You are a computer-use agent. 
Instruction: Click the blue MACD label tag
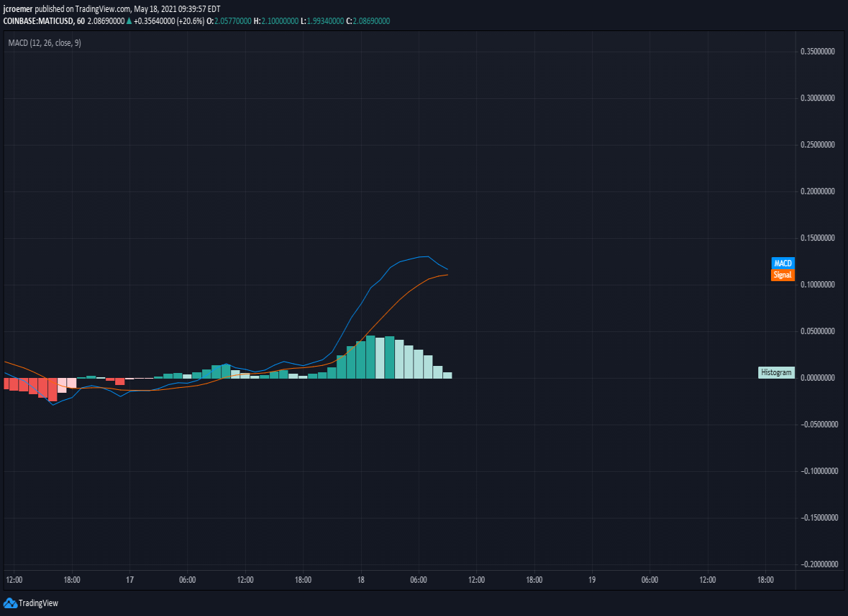click(783, 263)
